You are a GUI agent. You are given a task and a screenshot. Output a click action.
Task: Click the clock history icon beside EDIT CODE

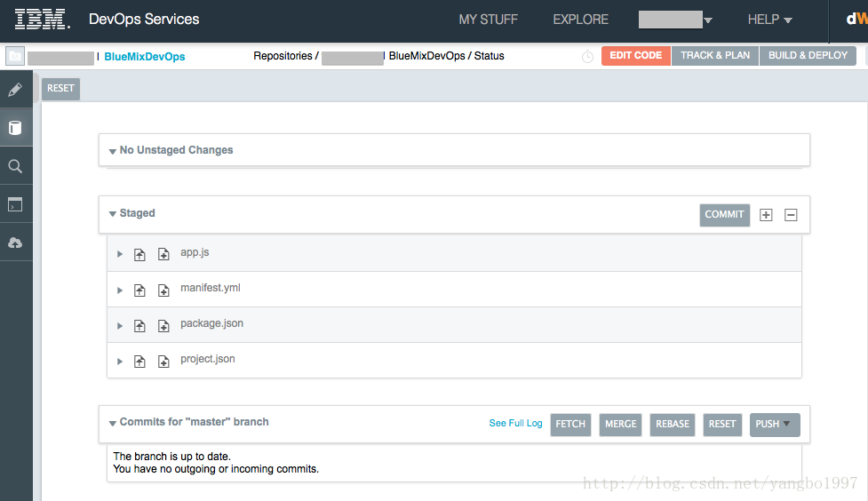(587, 57)
